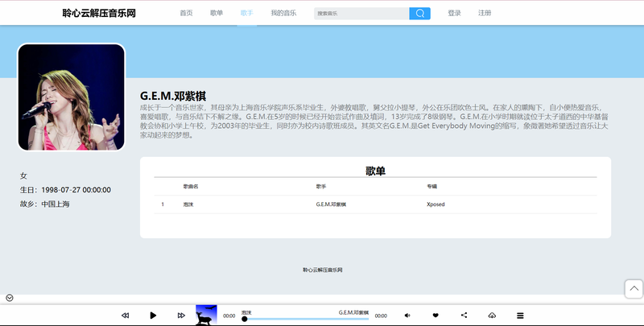Select song 泡沫 in the table
Image resolution: width=644 pixels, height=326 pixels.
pos(188,204)
